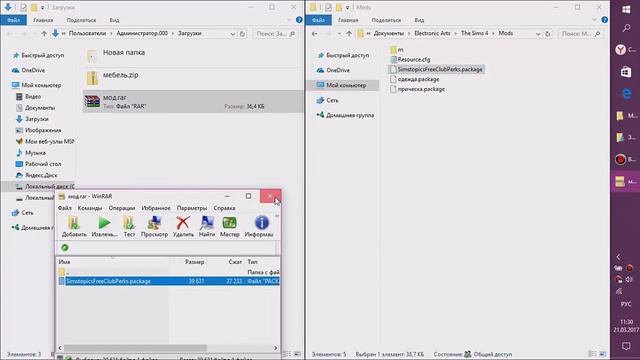The image size is (640, 360).
Task: Select SimstopicsFreeClubPerks.package in WinRAR list
Action: point(169,281)
